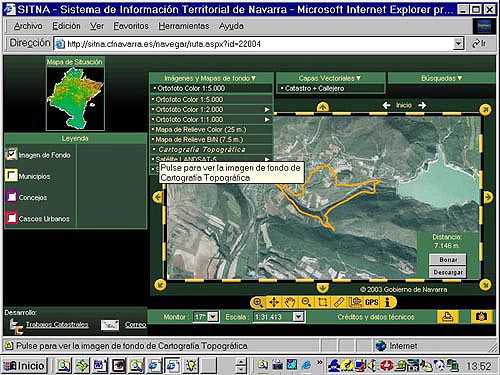The image size is (500, 375).
Task: Open the Monitor size dropdown
Action: 213,316
